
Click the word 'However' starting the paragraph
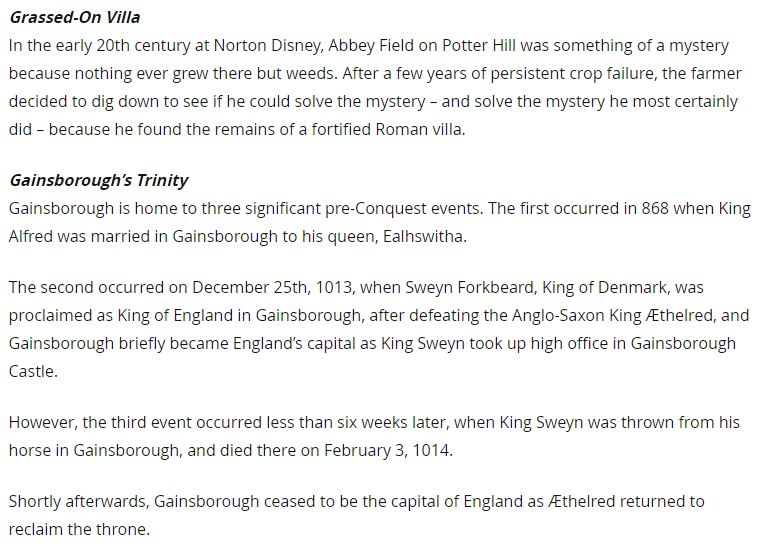[41, 422]
